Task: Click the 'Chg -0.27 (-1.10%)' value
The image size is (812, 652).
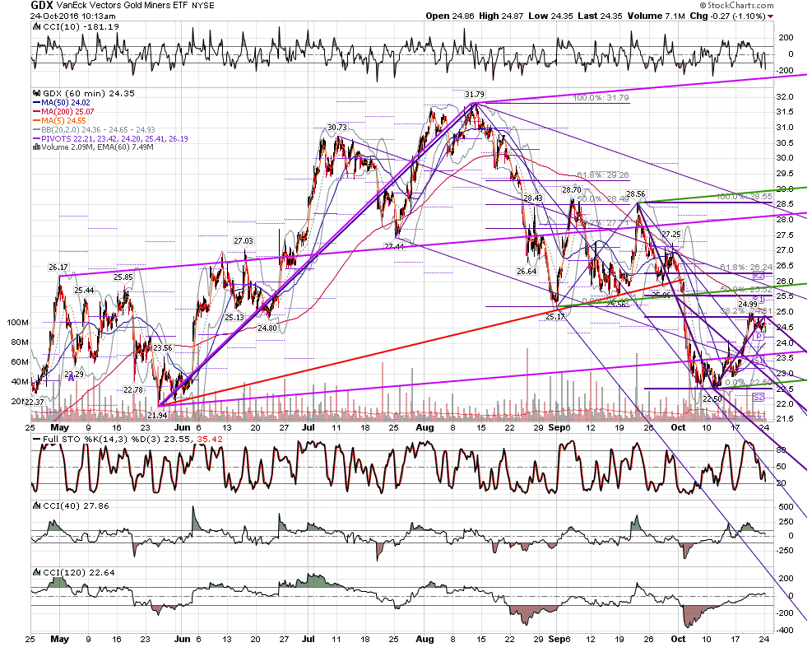Action: (x=727, y=16)
